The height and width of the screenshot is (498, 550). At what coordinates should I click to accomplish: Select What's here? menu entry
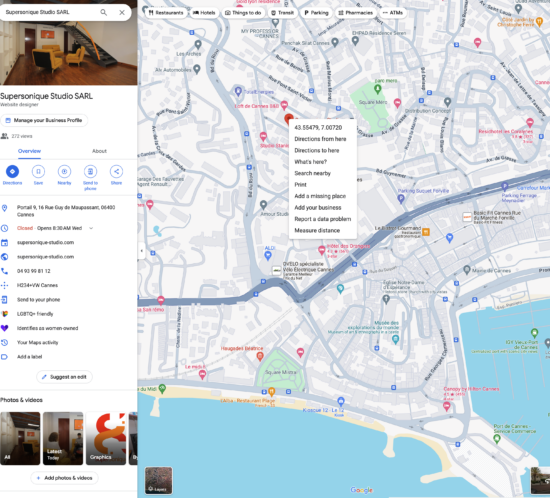point(310,162)
